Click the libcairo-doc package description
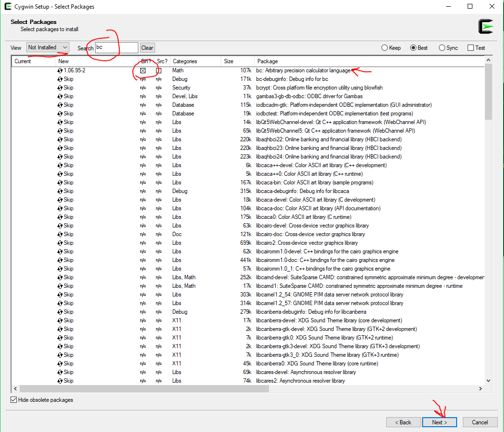 [311, 235]
